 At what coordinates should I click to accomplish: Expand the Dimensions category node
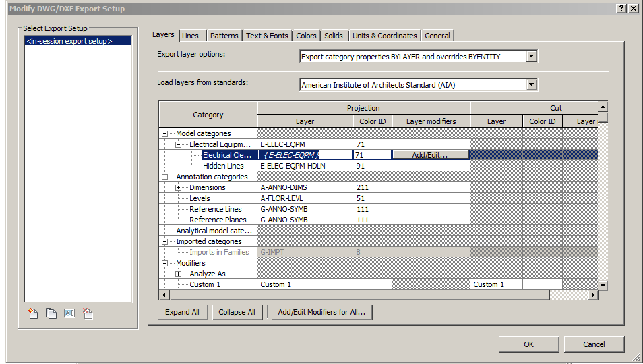click(x=179, y=187)
